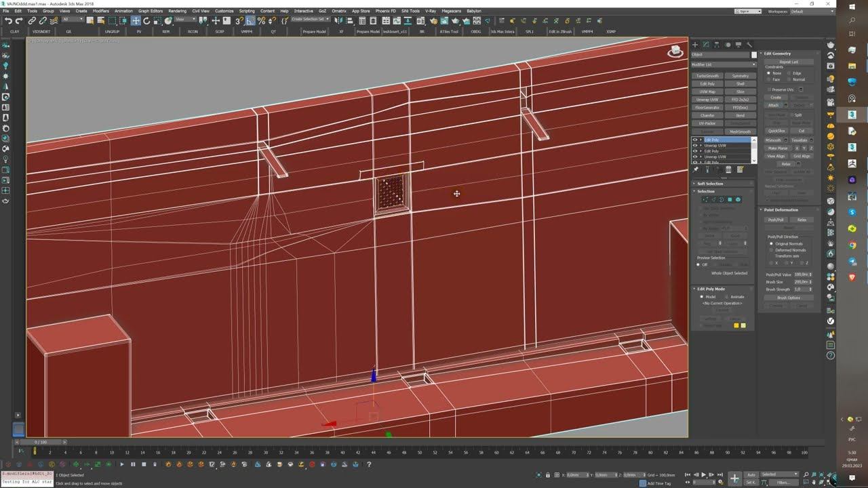Open the Hierarchy command panel tab
This screenshot has height=488, width=868.
[x=717, y=45]
